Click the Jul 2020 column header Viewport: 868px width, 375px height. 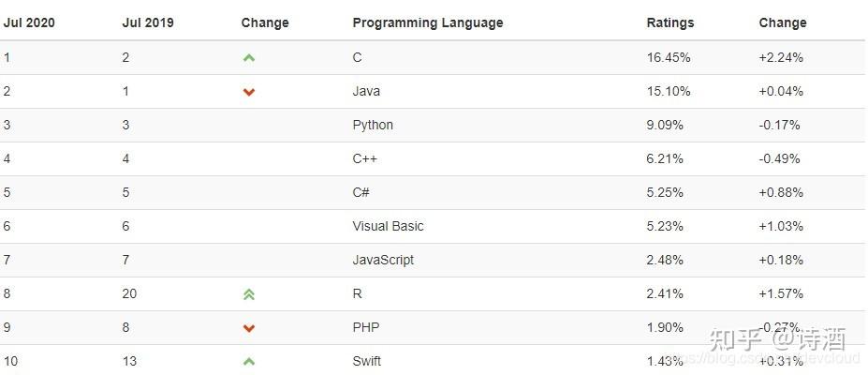[x=29, y=22]
